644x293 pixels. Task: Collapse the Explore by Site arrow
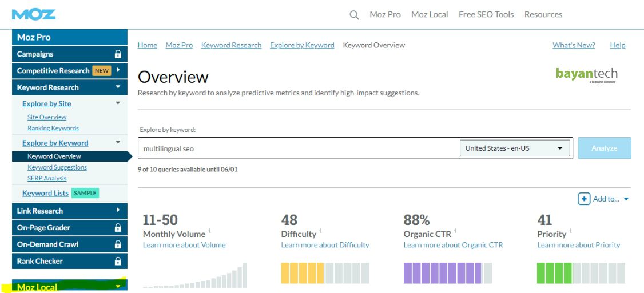tap(118, 103)
